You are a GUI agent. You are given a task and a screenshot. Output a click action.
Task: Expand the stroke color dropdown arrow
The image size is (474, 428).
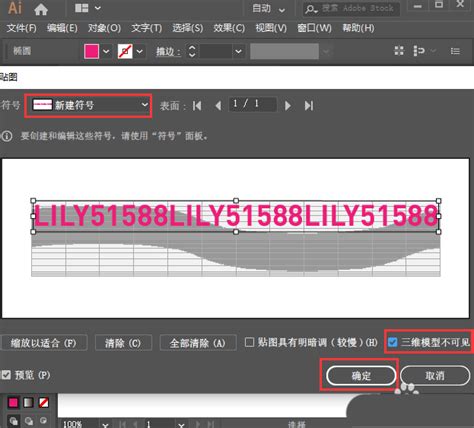tap(140, 51)
